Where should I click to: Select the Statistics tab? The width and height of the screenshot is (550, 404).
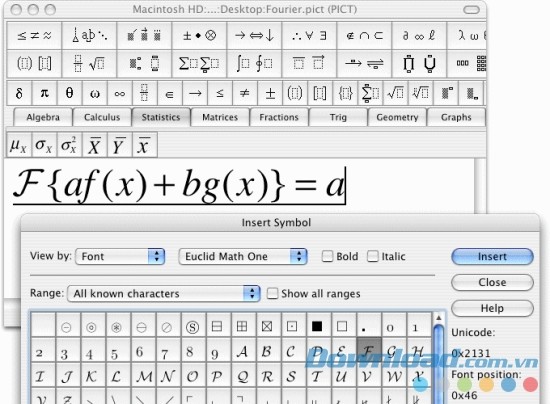161,117
